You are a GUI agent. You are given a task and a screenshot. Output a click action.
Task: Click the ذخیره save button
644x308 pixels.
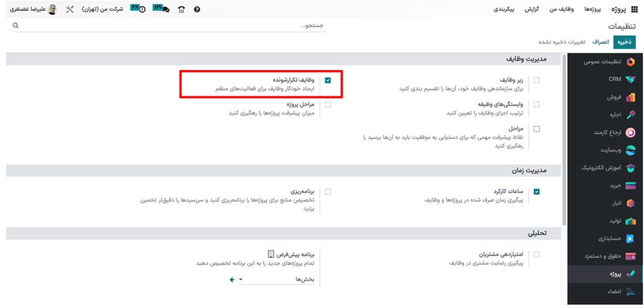click(x=625, y=42)
